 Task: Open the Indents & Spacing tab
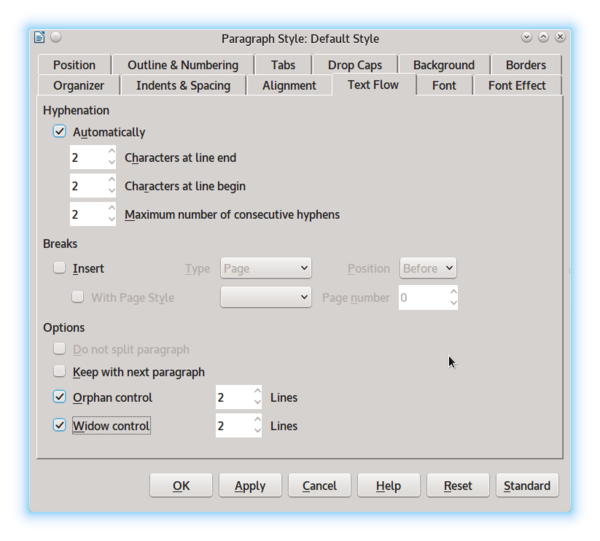(x=183, y=85)
